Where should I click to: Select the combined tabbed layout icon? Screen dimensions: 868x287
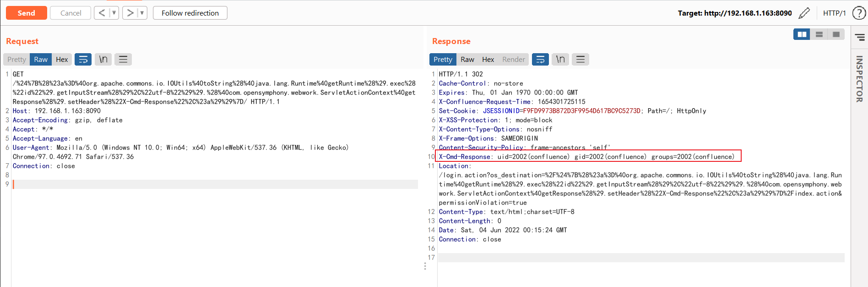(836, 34)
